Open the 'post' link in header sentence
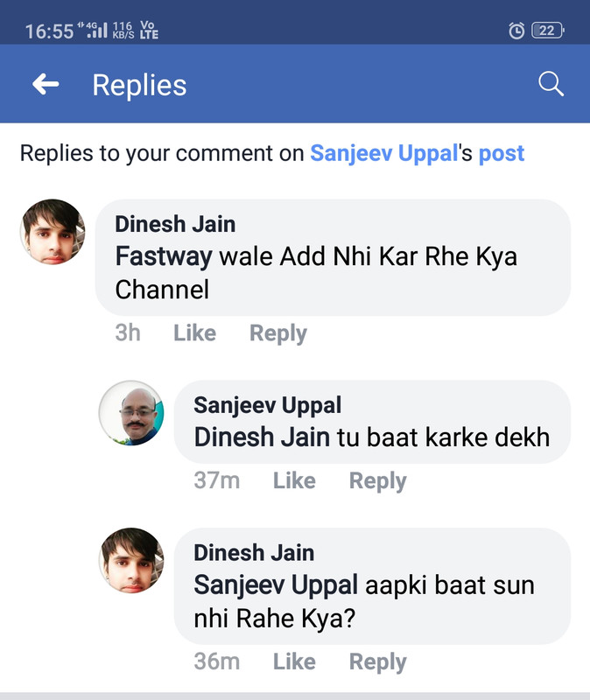Screen dimensions: 590x700 tap(501, 154)
